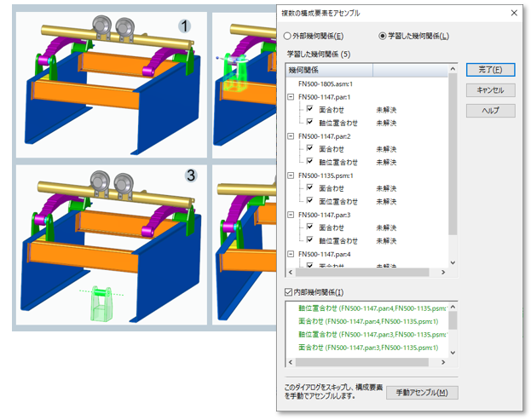Uncheck 軸位置合わせ under FN500-1147.par:3
Viewport: 531px width, 420px height.
309,239
